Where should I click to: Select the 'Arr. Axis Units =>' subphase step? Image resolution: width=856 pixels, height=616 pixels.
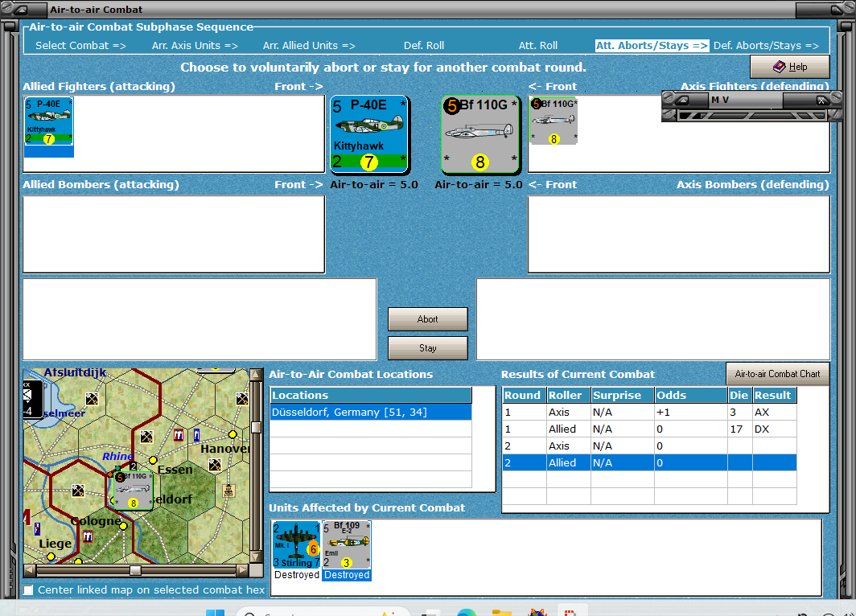(x=195, y=45)
